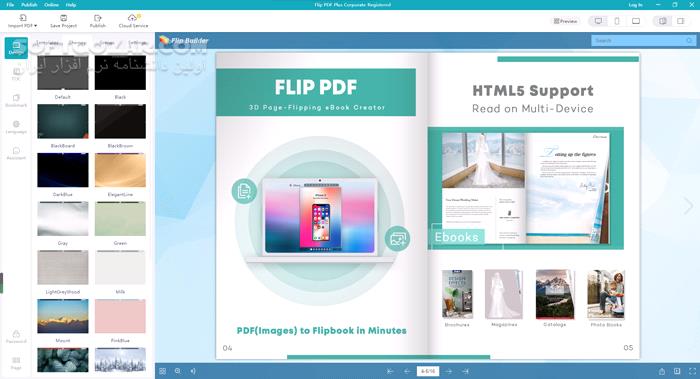Open the Language panel in sidebar

(x=16, y=127)
